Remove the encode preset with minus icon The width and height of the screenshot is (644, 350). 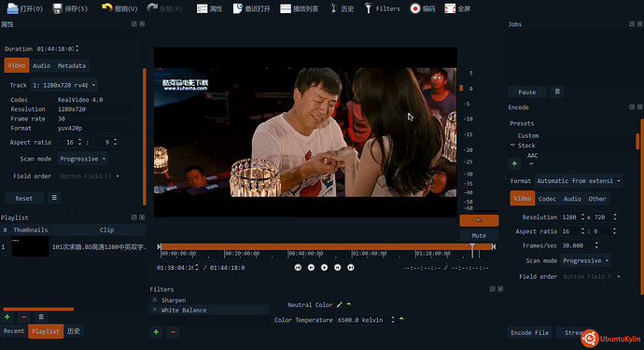(x=531, y=163)
